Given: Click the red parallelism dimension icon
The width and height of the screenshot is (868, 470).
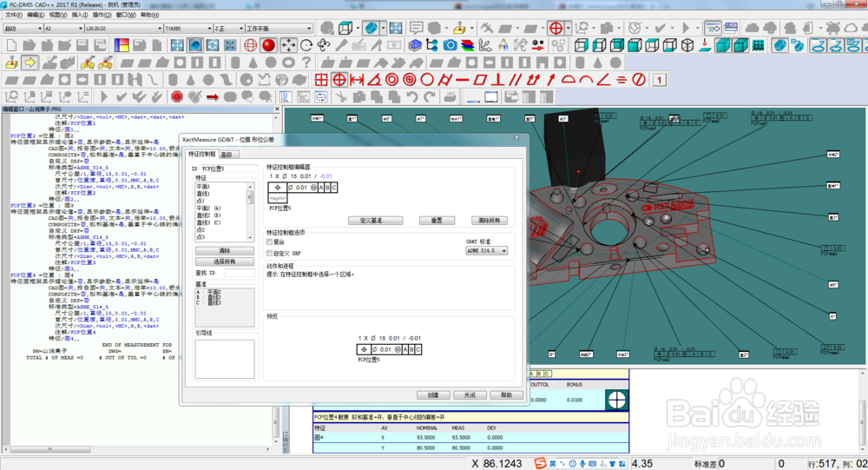Looking at the screenshot, I should pyautogui.click(x=516, y=80).
